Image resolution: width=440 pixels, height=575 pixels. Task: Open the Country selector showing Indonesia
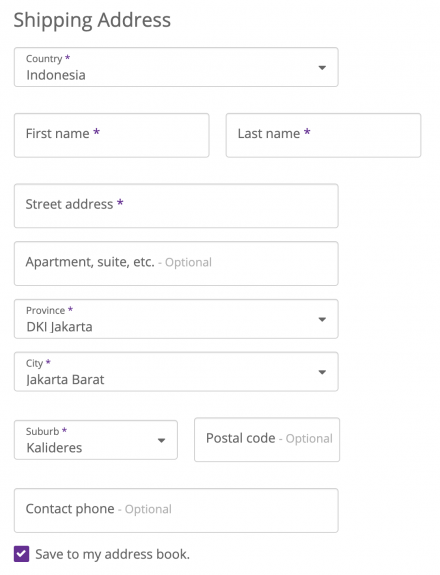click(x=176, y=67)
